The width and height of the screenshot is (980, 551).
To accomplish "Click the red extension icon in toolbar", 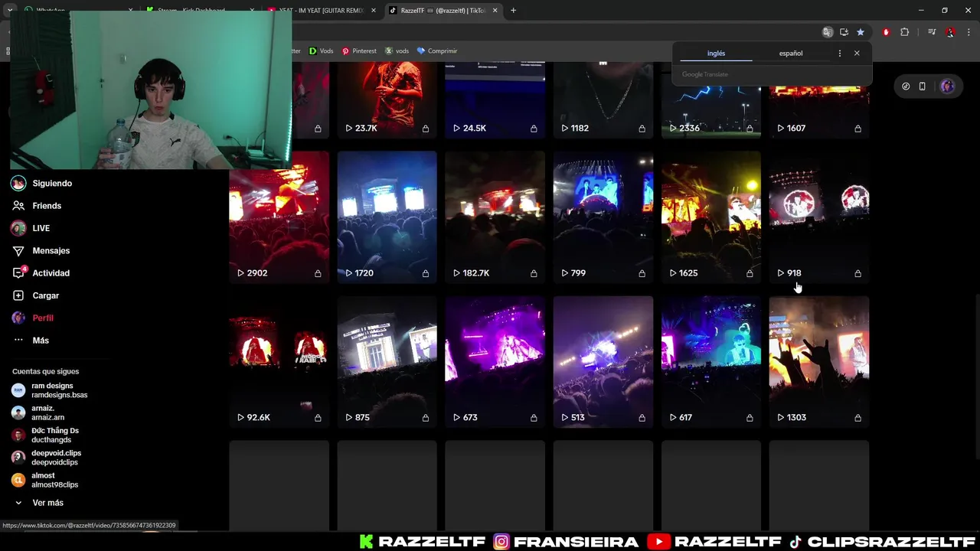I will (886, 32).
